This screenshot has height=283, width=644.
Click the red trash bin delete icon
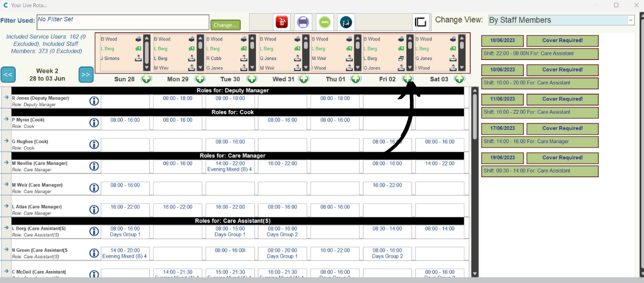(x=282, y=22)
